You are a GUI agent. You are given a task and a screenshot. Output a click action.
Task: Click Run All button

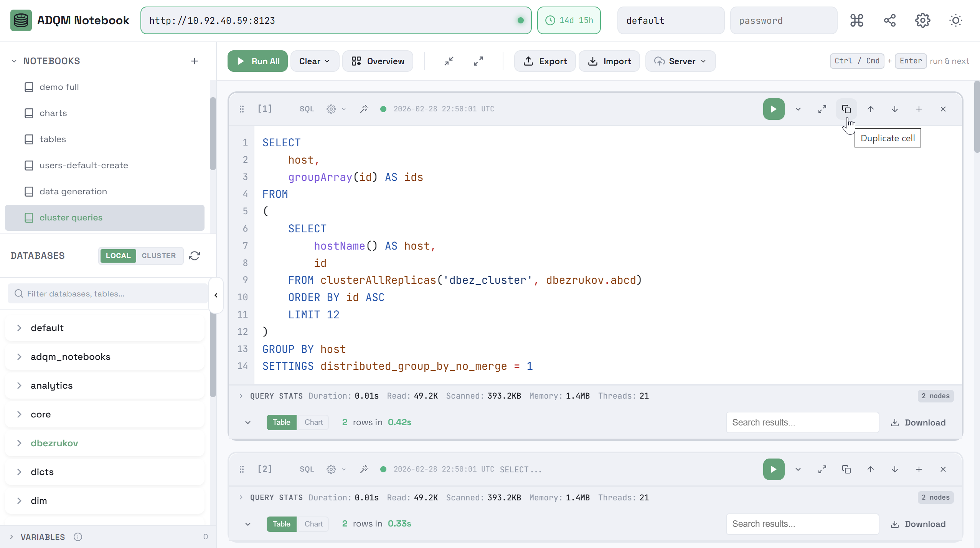pos(257,61)
